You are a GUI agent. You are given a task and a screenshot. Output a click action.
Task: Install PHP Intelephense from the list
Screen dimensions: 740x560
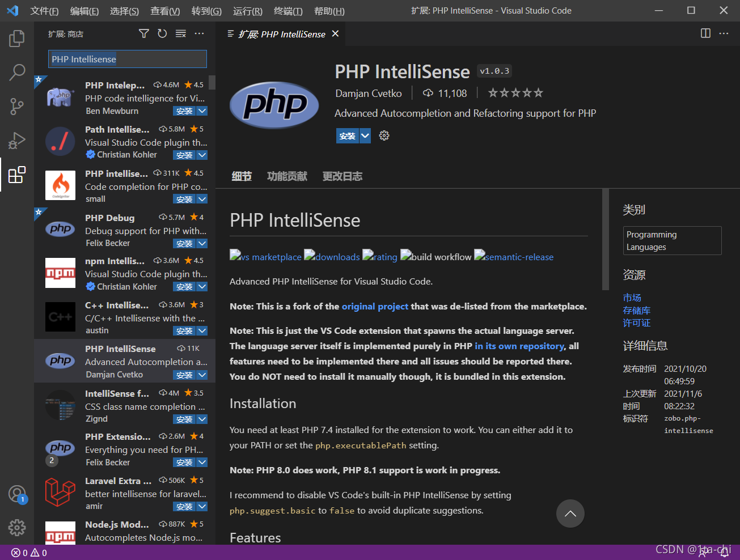pos(184,111)
